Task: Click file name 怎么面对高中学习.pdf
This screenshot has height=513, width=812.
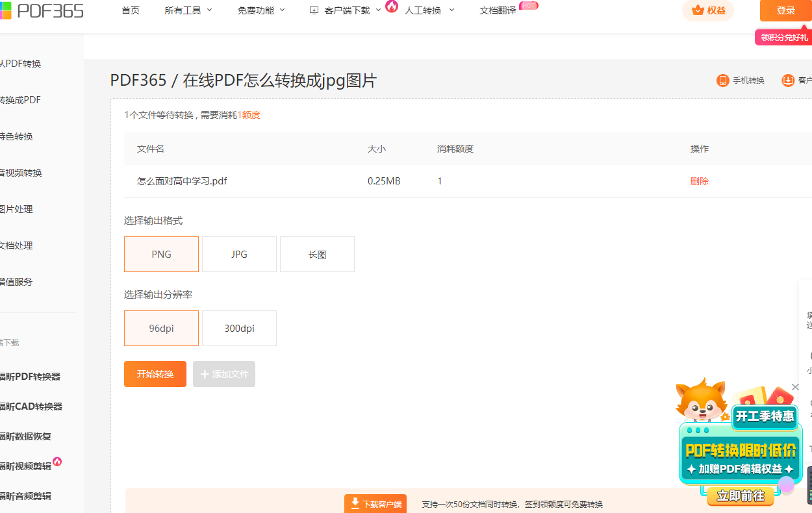Action: point(182,181)
